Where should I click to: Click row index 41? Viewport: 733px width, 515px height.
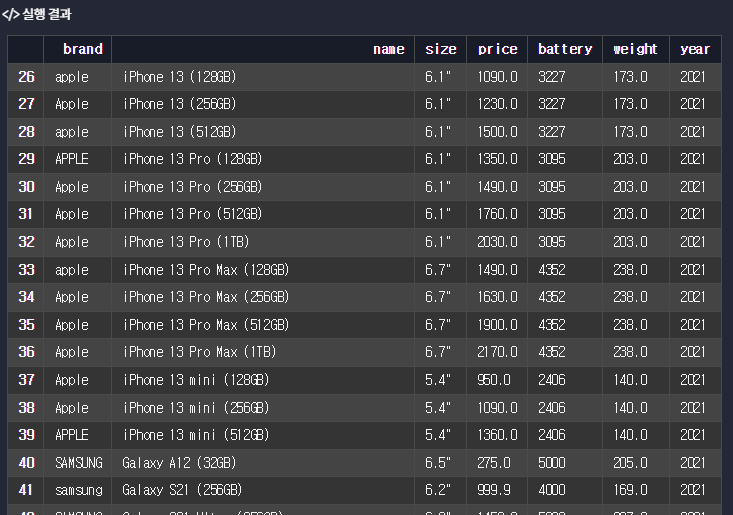point(26,490)
